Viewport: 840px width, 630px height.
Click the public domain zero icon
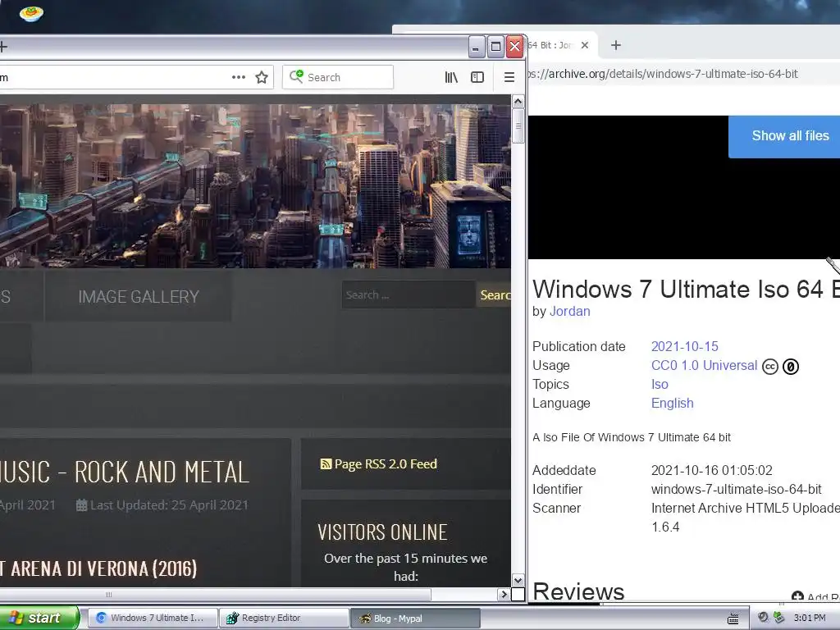pos(791,367)
